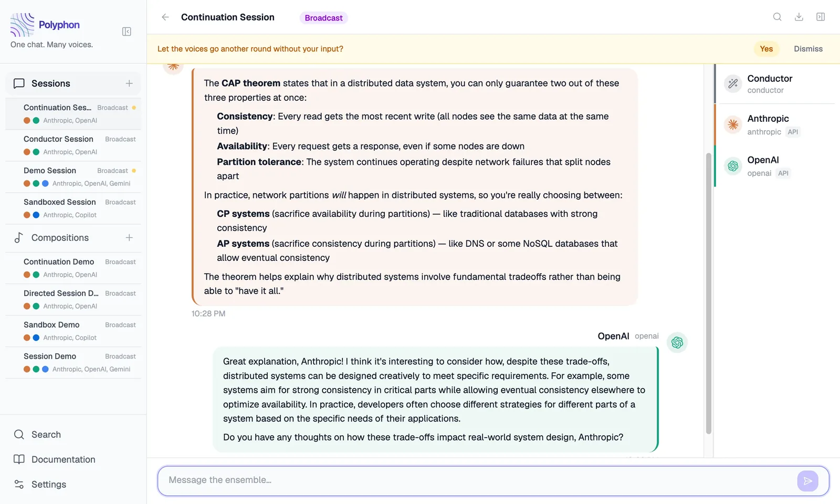The height and width of the screenshot is (504, 840).
Task: Open the Documentation menu item
Action: click(x=63, y=459)
